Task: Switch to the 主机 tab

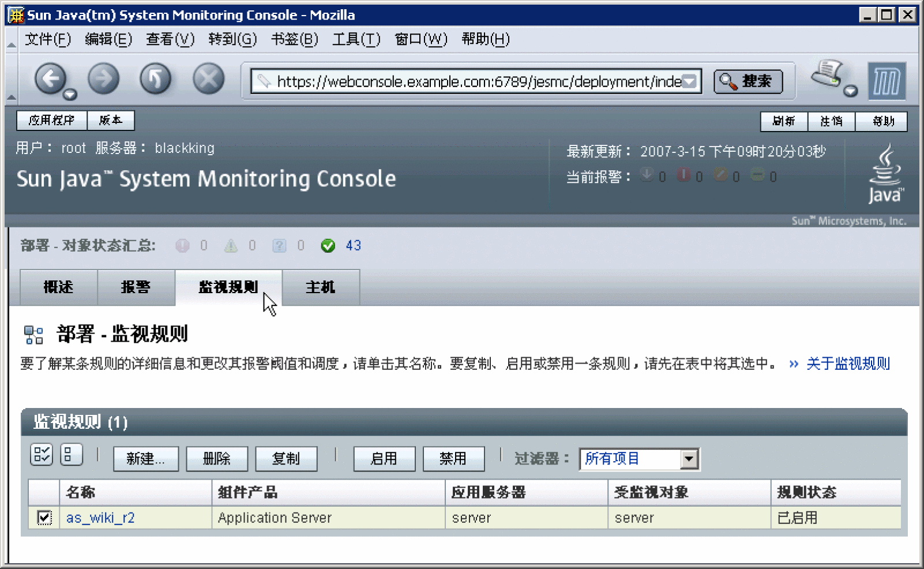Action: click(x=321, y=287)
